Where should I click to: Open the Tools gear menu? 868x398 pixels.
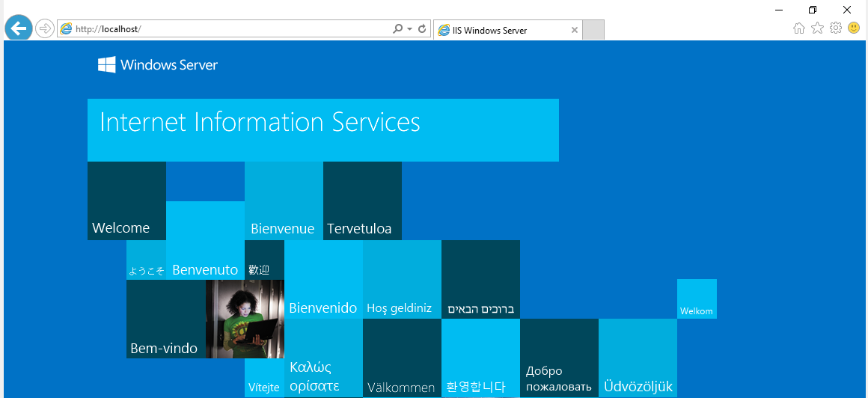click(x=836, y=28)
